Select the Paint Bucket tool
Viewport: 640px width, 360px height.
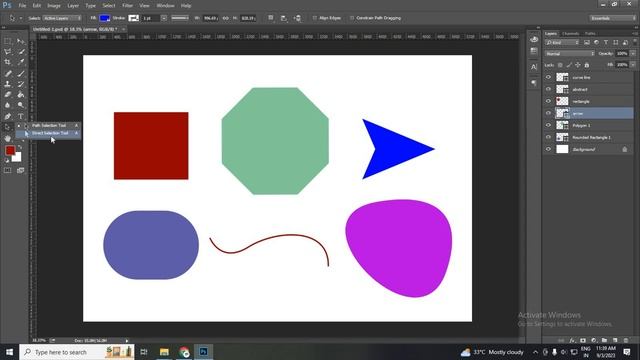pyautogui.click(x=21, y=95)
